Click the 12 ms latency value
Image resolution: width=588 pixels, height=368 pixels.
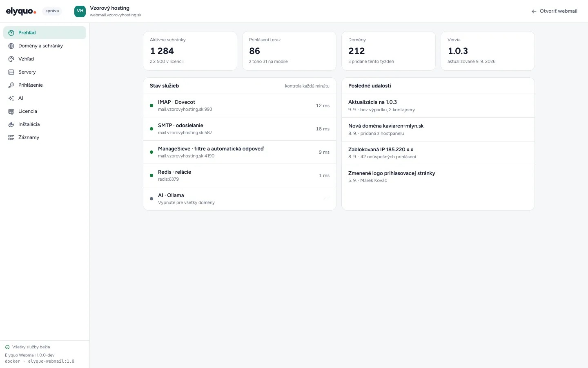click(323, 105)
